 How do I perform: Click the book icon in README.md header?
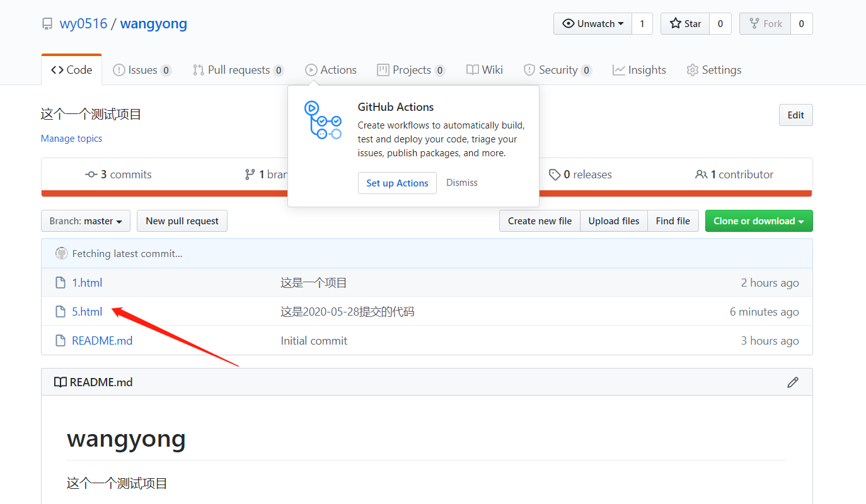pos(61,382)
